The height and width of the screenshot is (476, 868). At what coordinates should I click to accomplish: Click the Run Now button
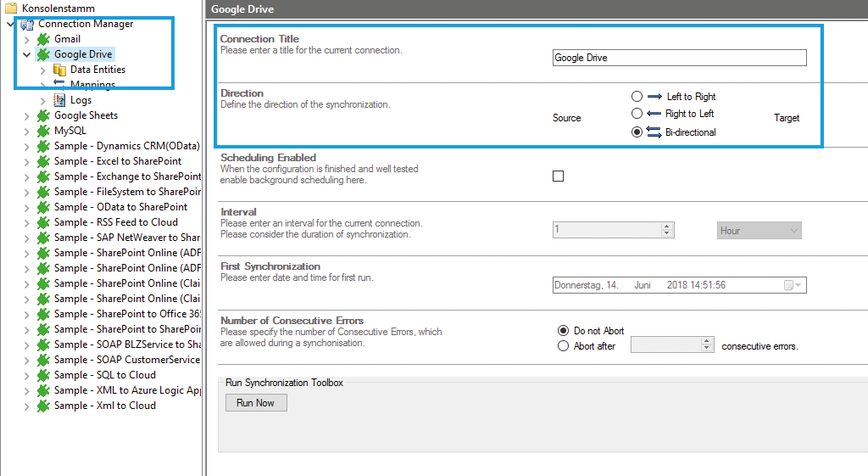(x=256, y=403)
